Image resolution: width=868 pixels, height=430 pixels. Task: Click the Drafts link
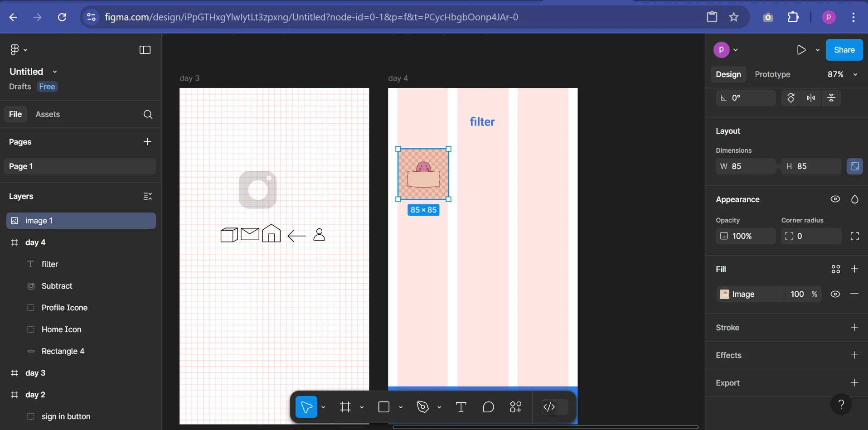(x=20, y=87)
